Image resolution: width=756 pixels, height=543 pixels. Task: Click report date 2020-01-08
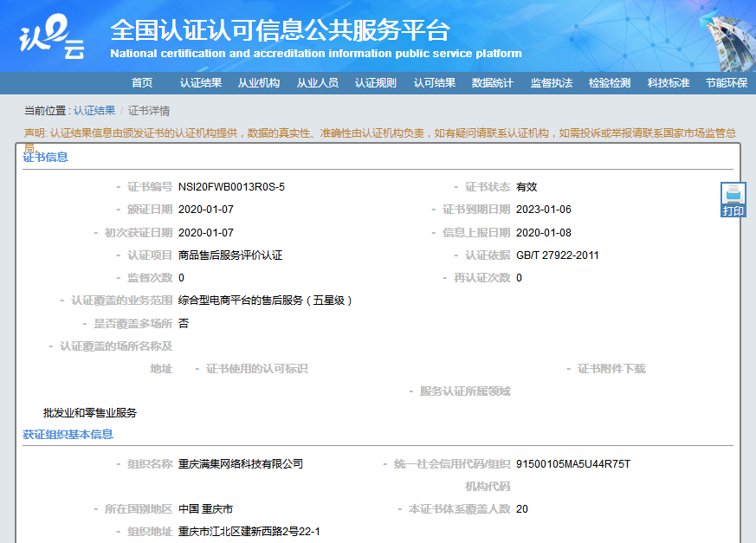coord(543,232)
